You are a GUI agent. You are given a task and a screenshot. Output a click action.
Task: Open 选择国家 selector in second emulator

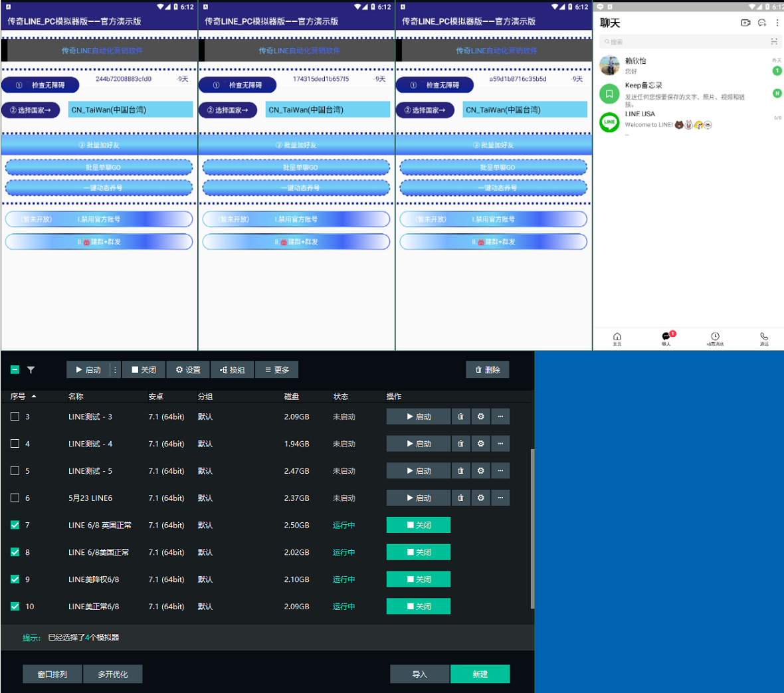[228, 110]
